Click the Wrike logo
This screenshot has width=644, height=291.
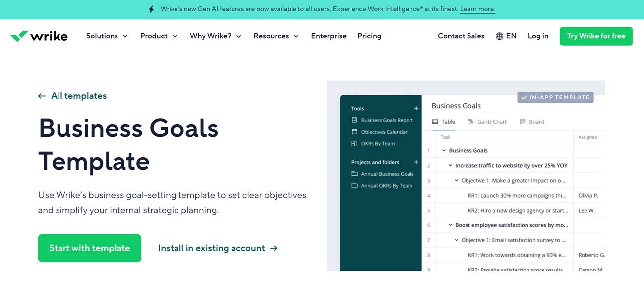(39, 36)
